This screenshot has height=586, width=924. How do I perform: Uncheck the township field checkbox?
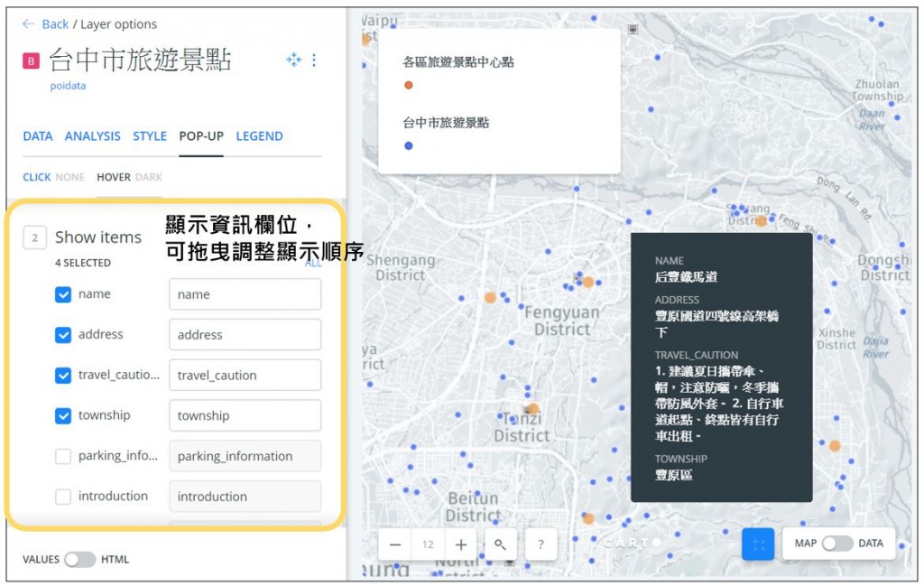tap(63, 415)
